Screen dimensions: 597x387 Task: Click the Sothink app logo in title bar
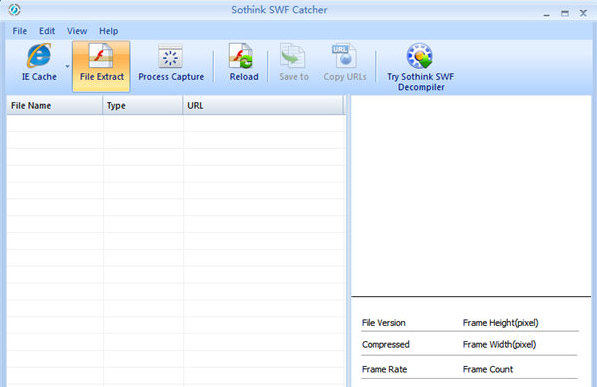(14, 10)
